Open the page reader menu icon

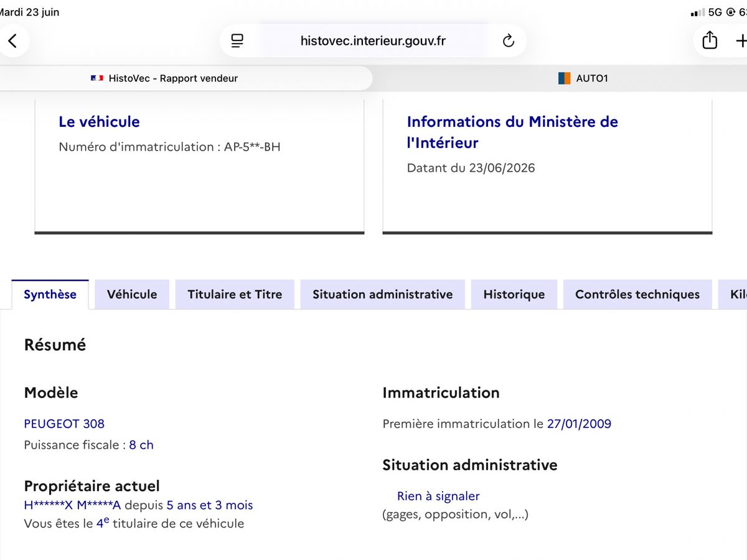[237, 41]
